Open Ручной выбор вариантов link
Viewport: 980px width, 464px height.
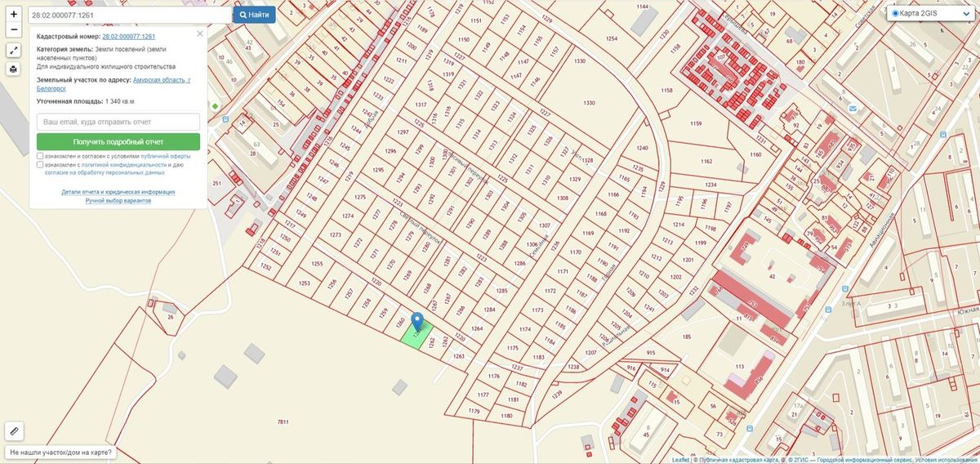point(118,200)
